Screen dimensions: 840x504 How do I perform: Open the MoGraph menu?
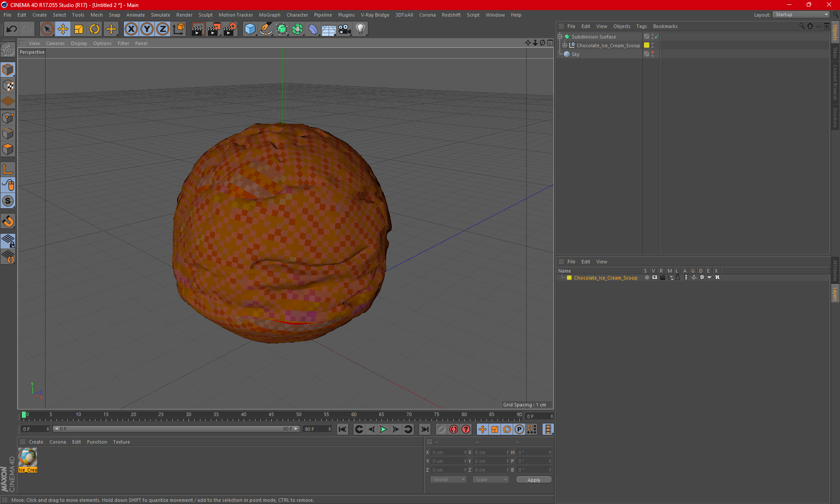tap(269, 15)
